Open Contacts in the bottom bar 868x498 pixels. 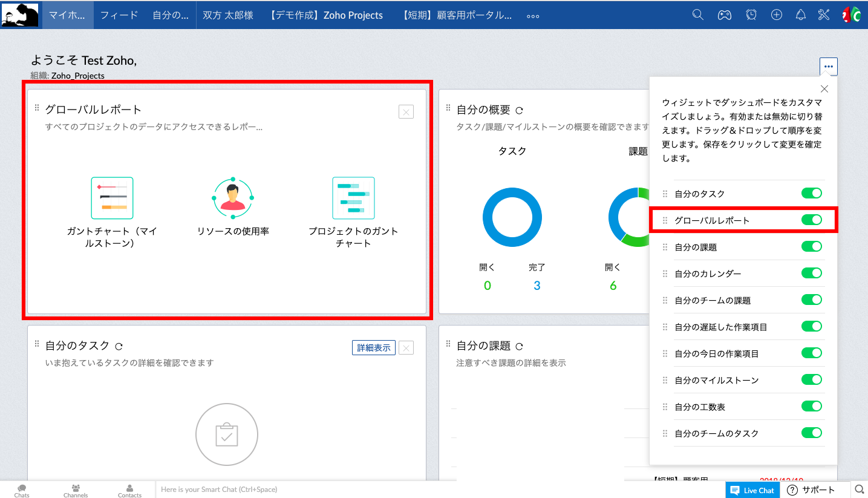click(129, 490)
